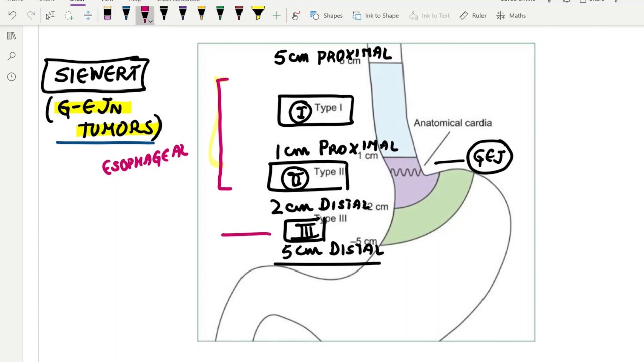Click Ink to Shape
This screenshot has width=644, height=362.
pyautogui.click(x=376, y=16)
